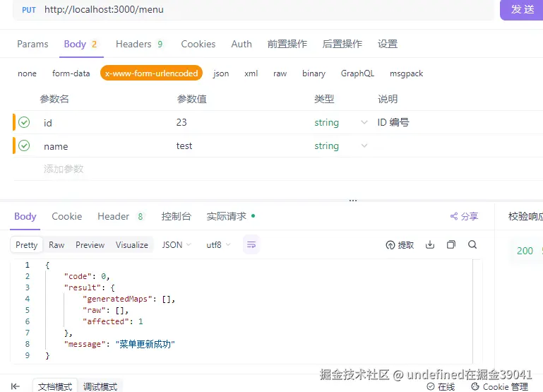
Task: Open the Auth tab
Action: click(241, 44)
